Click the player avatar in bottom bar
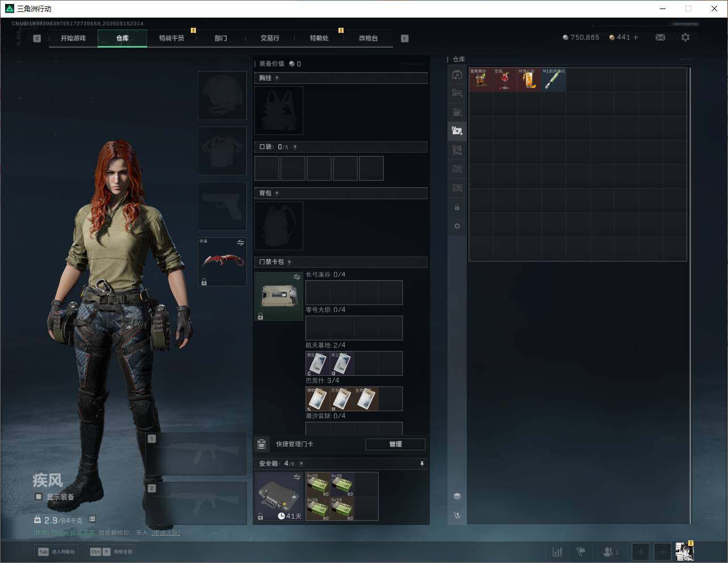 (x=684, y=552)
